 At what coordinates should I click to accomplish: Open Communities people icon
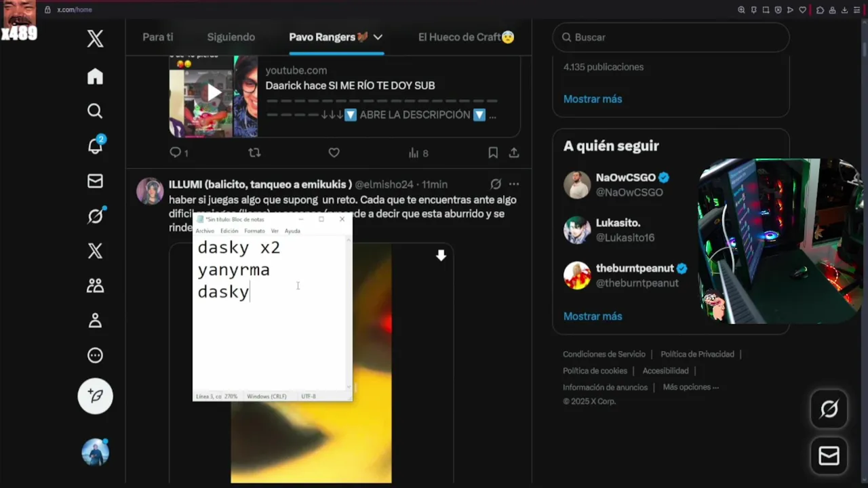tap(95, 285)
